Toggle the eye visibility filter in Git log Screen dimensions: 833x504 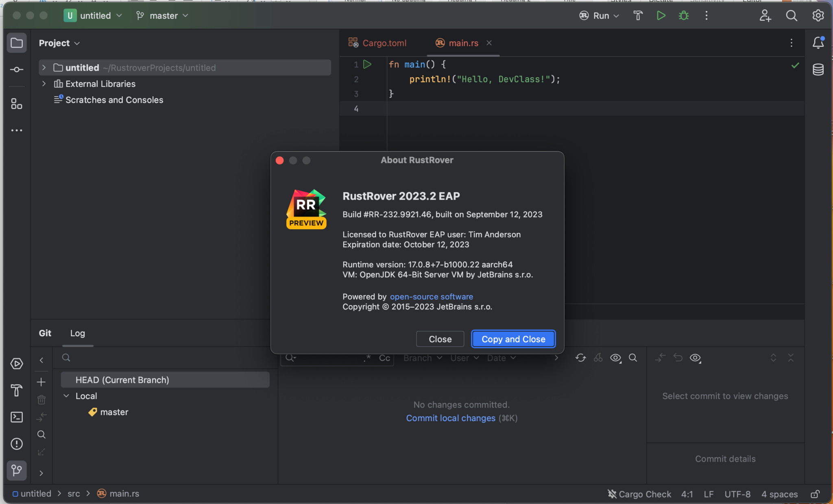tap(615, 358)
